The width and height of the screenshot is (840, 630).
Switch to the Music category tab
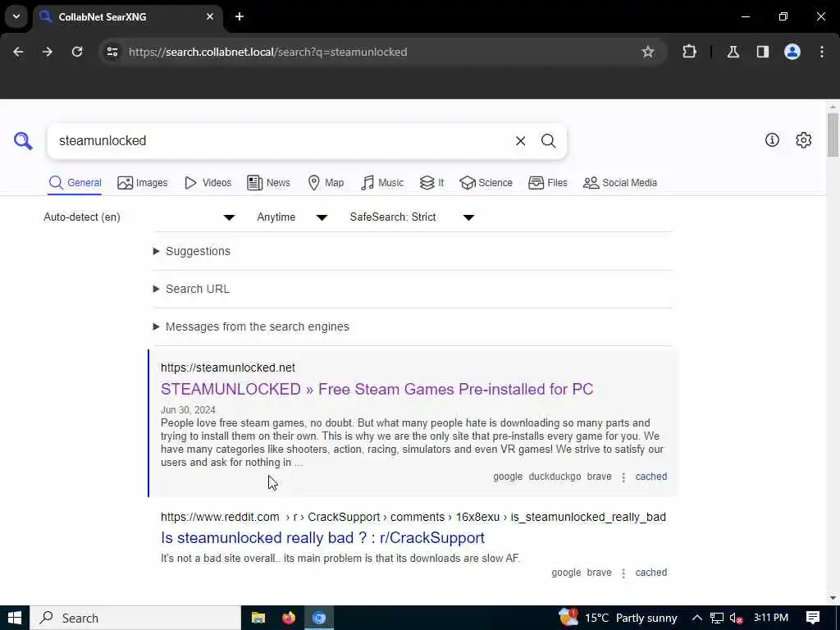click(x=382, y=183)
